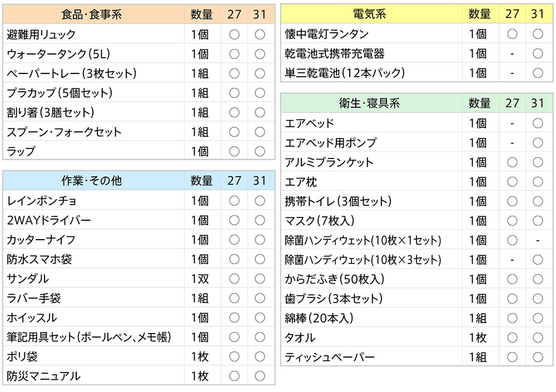Click the 27 column circle for 懐中電灯ランタン
This screenshot has width=556, height=392.
pos(512,34)
